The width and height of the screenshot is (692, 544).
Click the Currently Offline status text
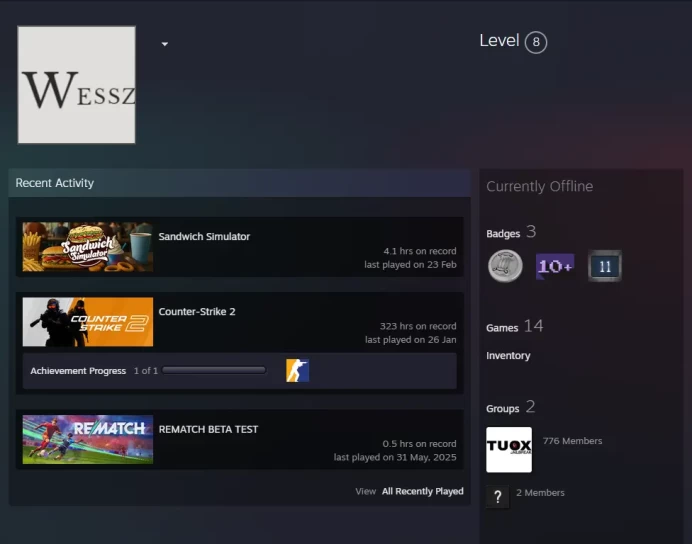pos(539,186)
